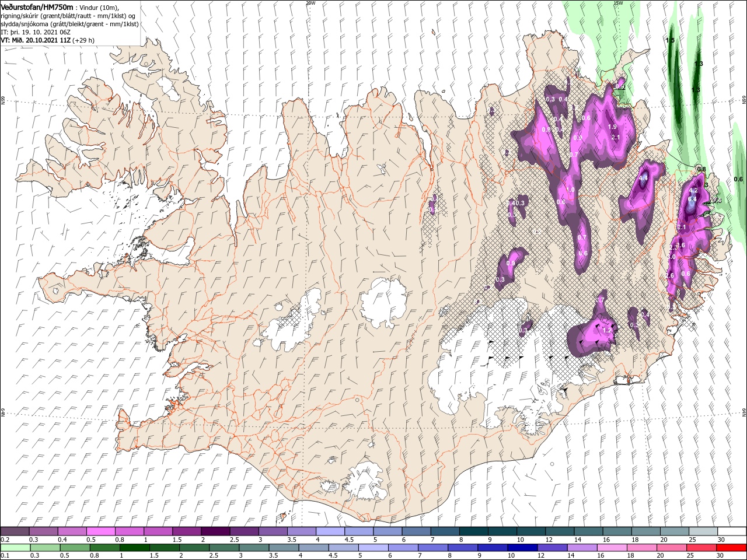This screenshot has height=560, width=747.
Task: Select the rain legend swatch between 4 and 4.5
Action: coord(313,548)
